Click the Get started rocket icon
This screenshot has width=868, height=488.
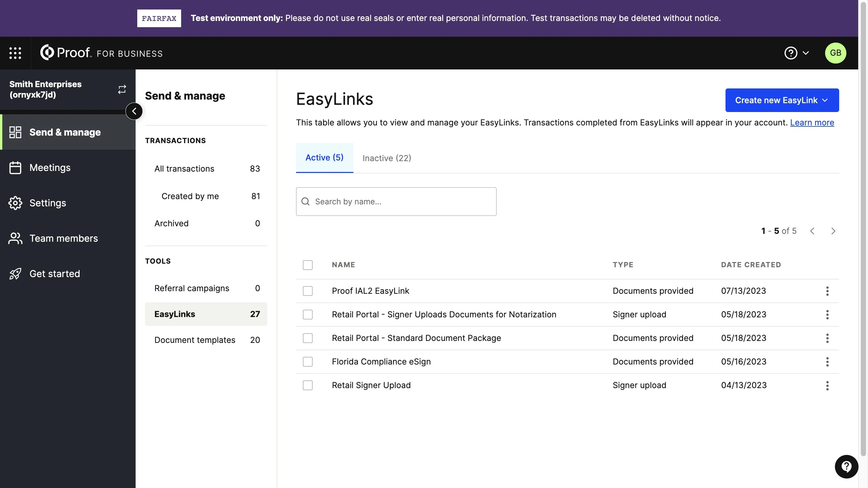[15, 274]
